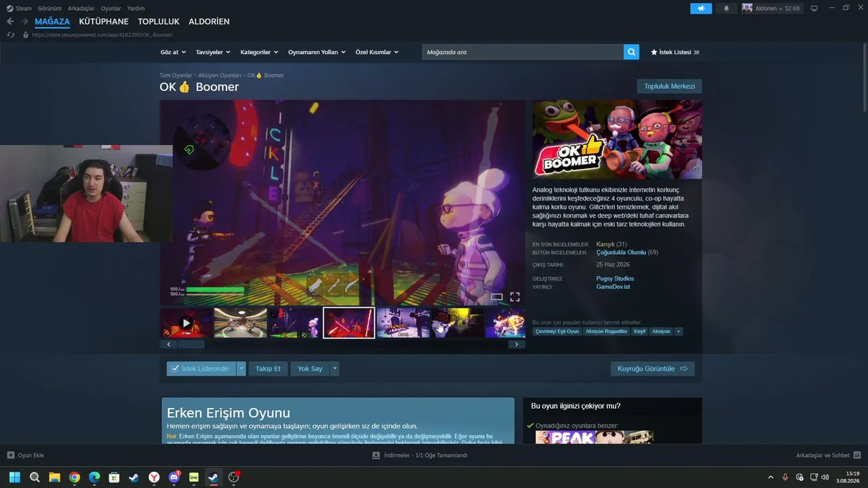Go back with the browser back arrow
868x488 pixels.
click(x=10, y=22)
